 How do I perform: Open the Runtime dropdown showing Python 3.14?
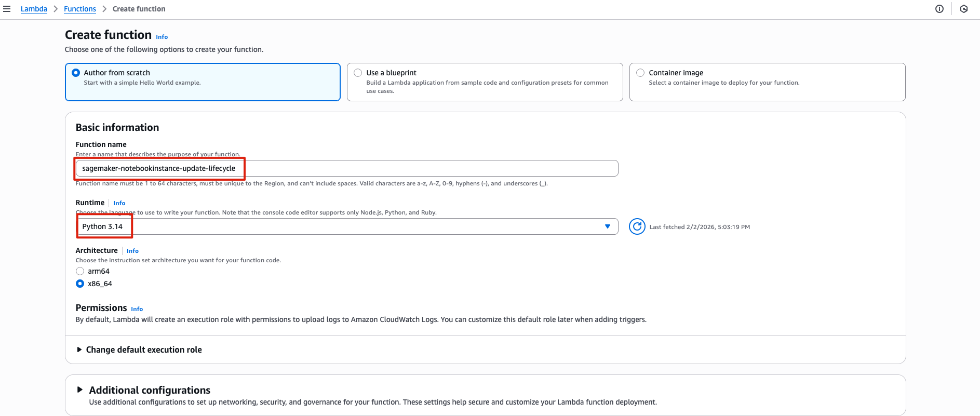(x=343, y=226)
